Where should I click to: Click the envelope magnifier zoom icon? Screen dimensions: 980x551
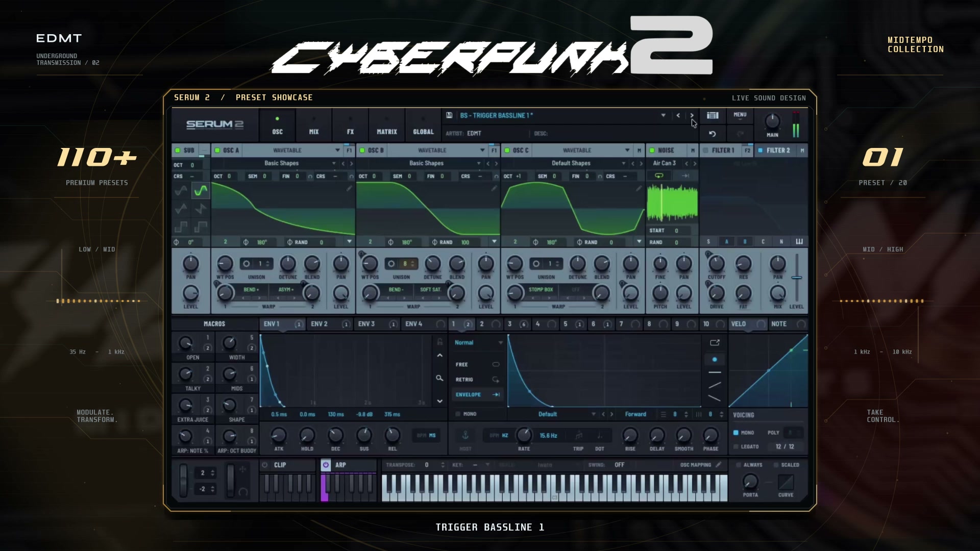tap(439, 378)
